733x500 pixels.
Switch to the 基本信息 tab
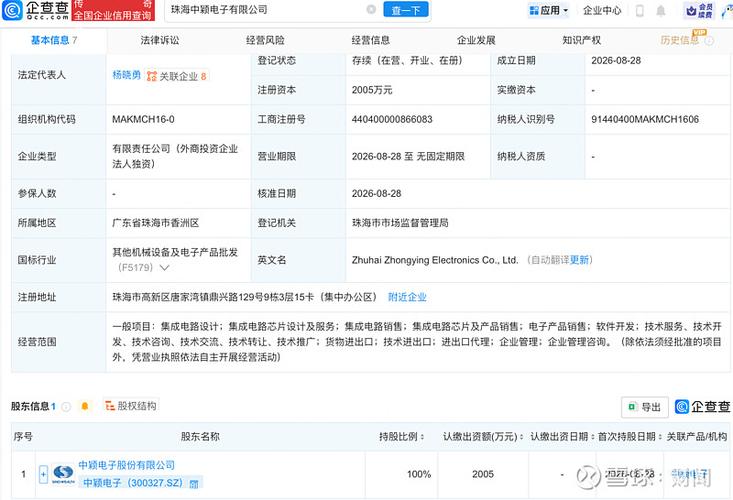(x=53, y=40)
